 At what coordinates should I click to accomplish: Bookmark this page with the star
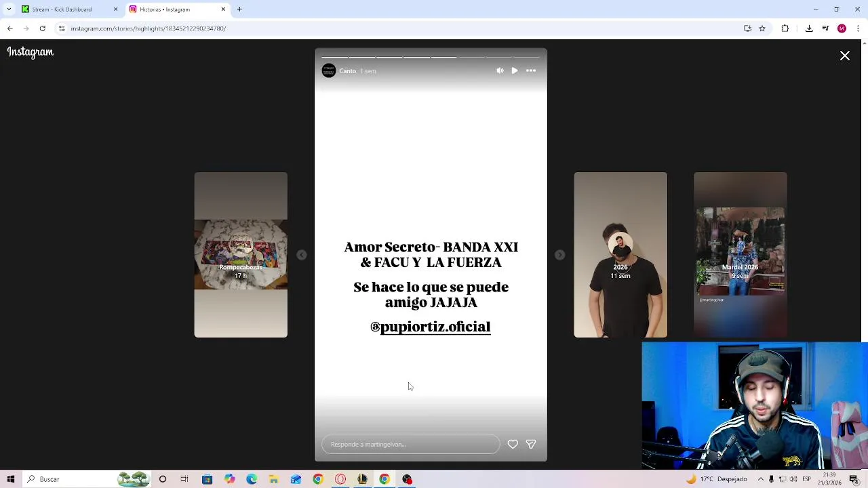pyautogui.click(x=762, y=28)
